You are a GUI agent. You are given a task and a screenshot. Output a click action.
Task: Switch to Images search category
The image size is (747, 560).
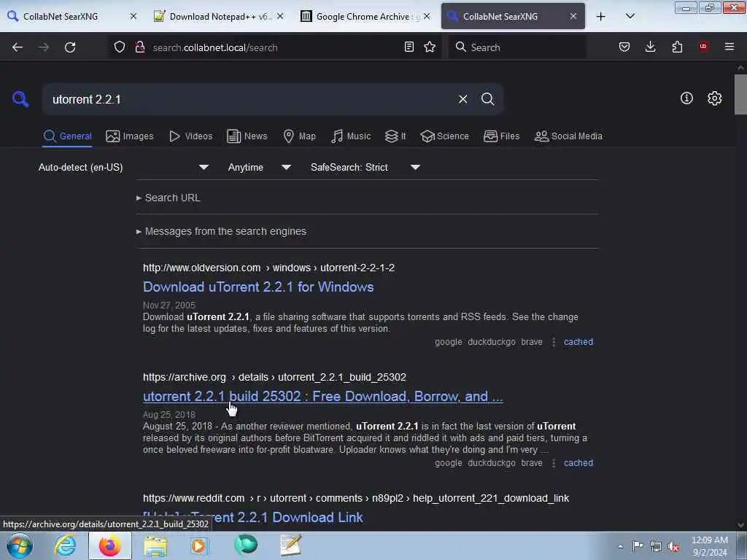(x=130, y=136)
